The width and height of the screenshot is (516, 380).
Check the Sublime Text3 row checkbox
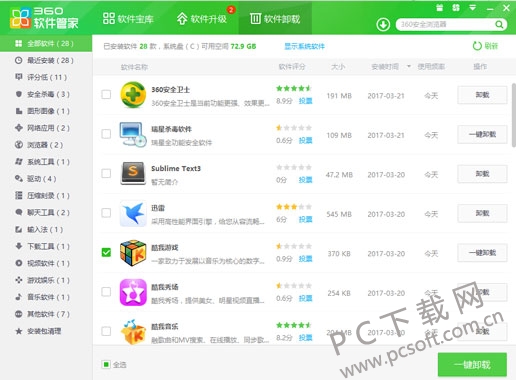point(106,173)
